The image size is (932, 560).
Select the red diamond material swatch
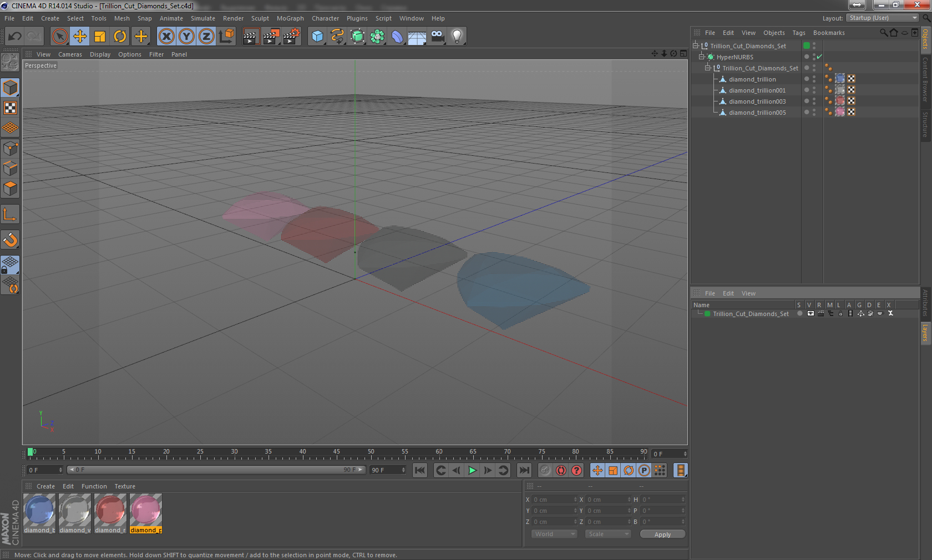(x=110, y=513)
